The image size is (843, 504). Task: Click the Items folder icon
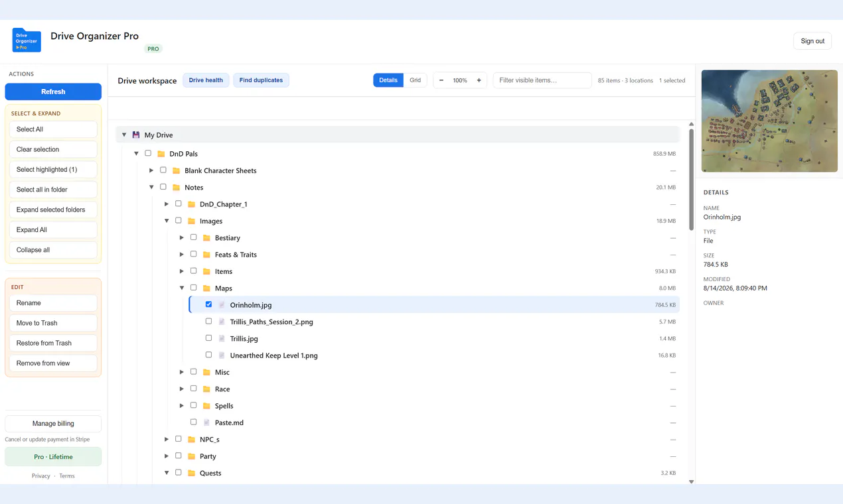click(x=206, y=271)
